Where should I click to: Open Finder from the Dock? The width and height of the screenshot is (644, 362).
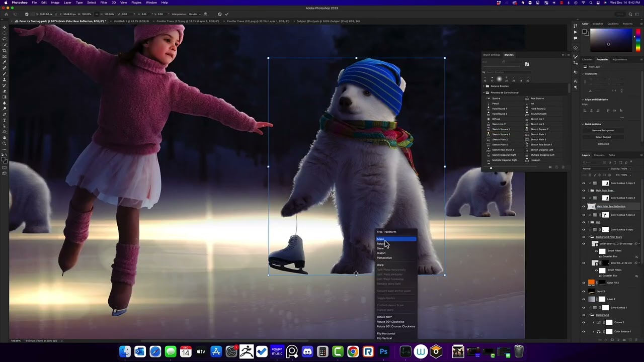125,351
